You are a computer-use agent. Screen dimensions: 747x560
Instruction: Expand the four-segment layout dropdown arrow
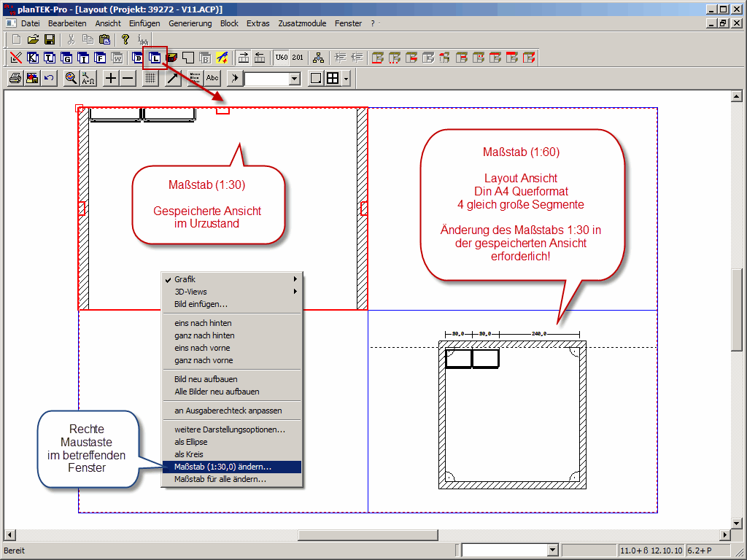[x=346, y=79]
